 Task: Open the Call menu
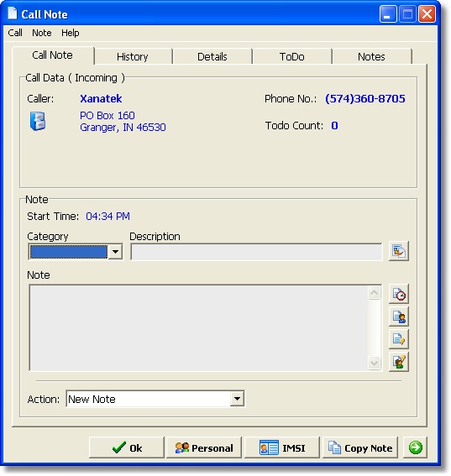[x=15, y=33]
